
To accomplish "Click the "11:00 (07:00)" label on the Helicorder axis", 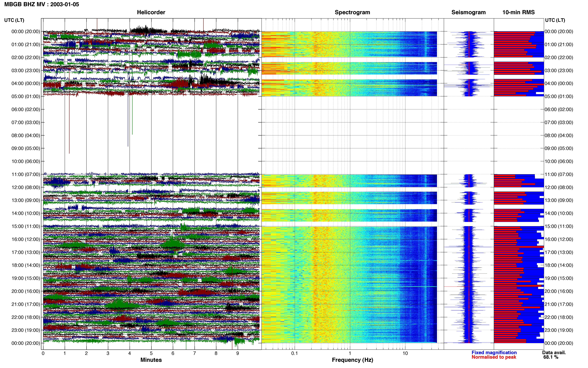I will tap(26, 174).
